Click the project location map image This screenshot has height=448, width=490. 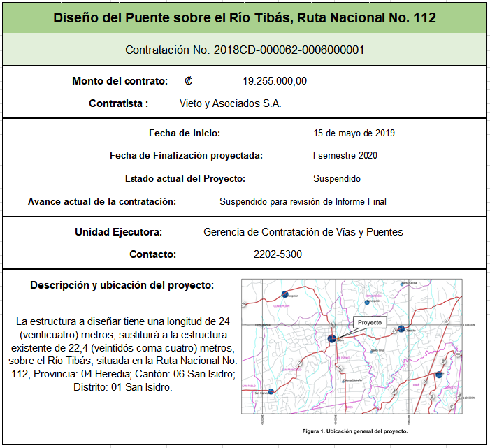[352, 347]
